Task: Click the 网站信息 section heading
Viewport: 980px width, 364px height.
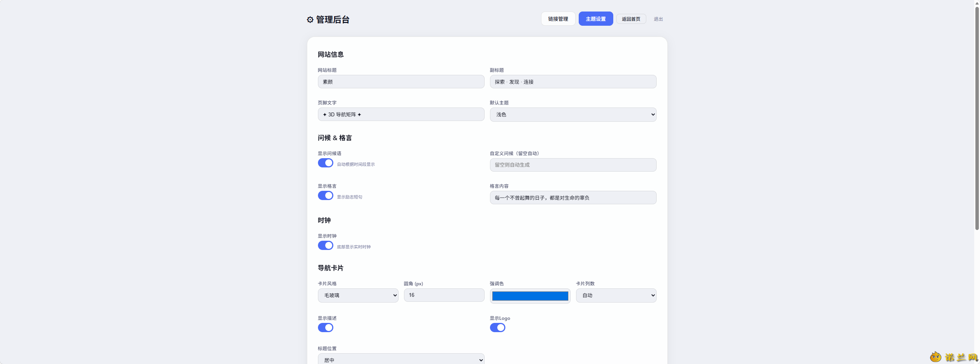Action: (x=331, y=55)
